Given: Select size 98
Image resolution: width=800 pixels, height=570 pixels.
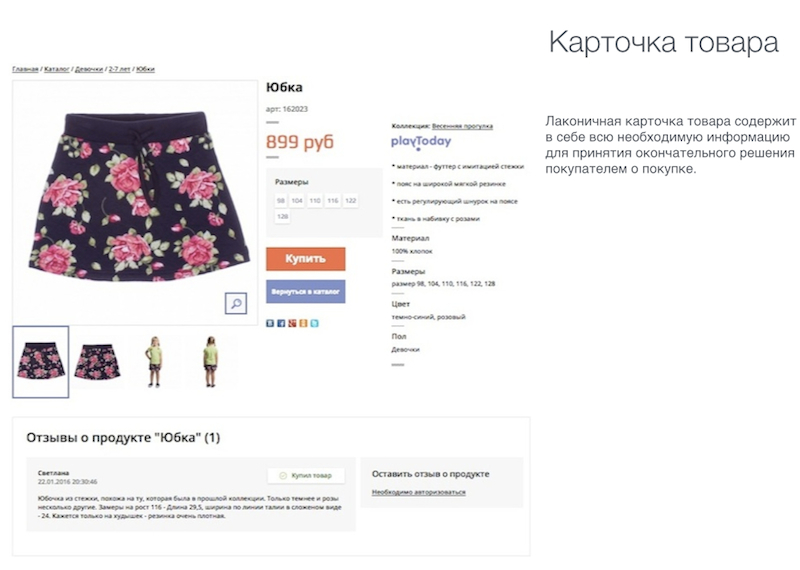Looking at the screenshot, I should [281, 201].
